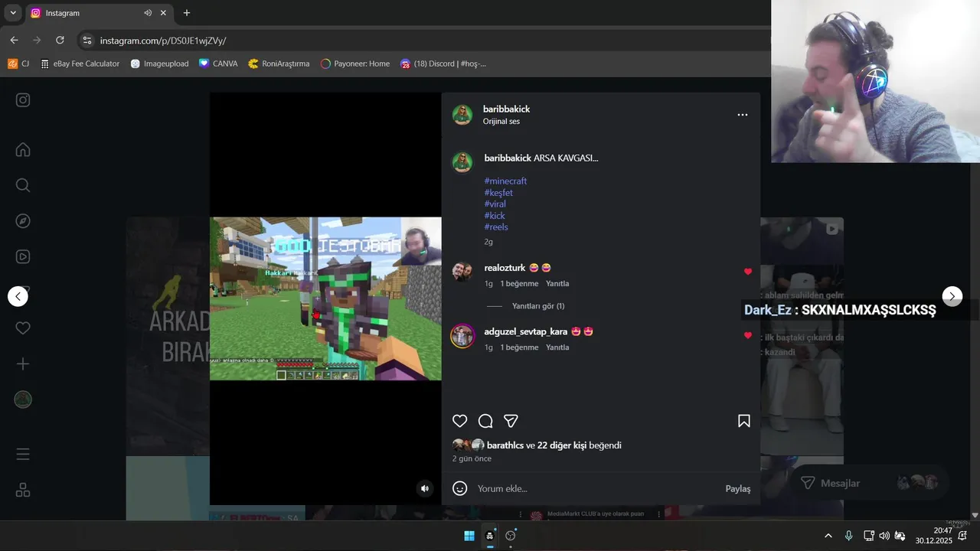Image resolution: width=980 pixels, height=551 pixels.
Task: Open the Windows notification bell
Action: click(x=962, y=536)
